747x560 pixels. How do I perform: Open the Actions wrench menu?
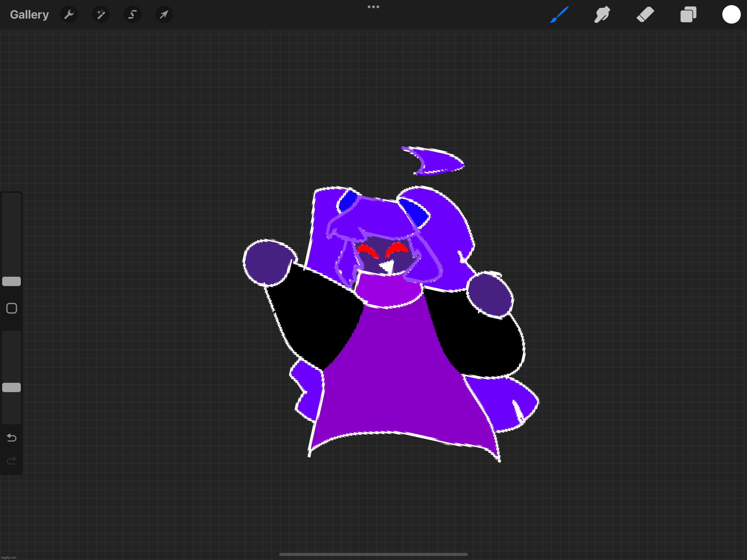click(69, 14)
